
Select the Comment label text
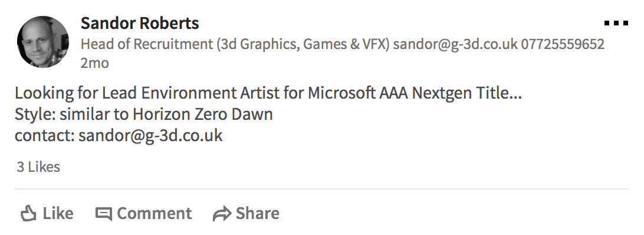coord(155,213)
